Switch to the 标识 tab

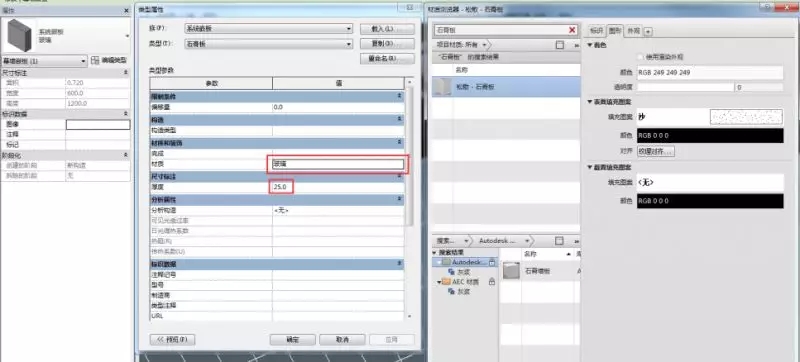(x=597, y=31)
